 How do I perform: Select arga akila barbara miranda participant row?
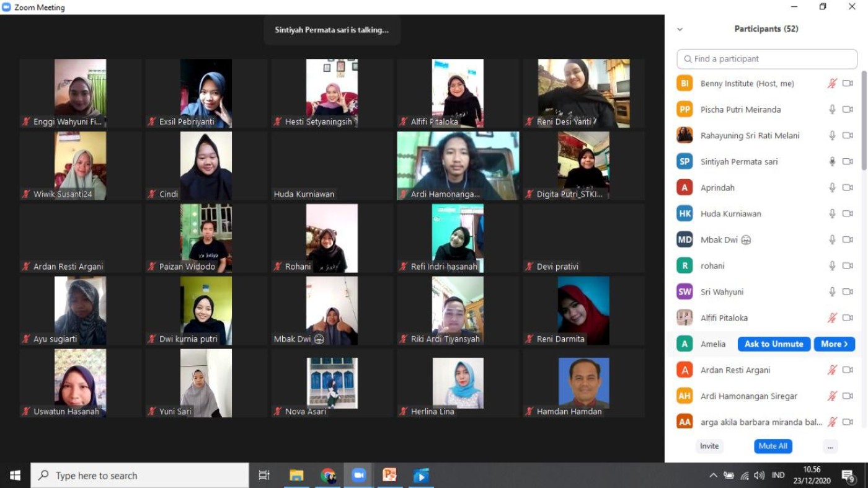pyautogui.click(x=766, y=422)
